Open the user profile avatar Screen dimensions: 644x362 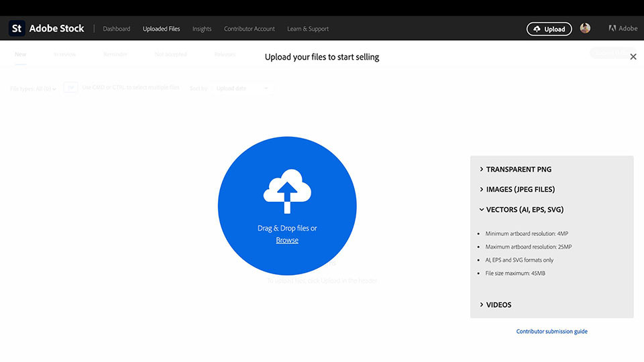click(585, 28)
